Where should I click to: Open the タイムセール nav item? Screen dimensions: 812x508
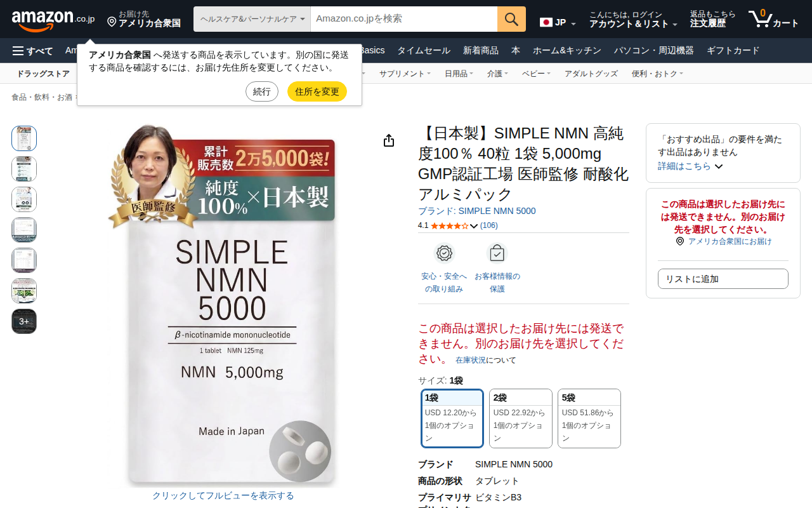click(x=424, y=51)
